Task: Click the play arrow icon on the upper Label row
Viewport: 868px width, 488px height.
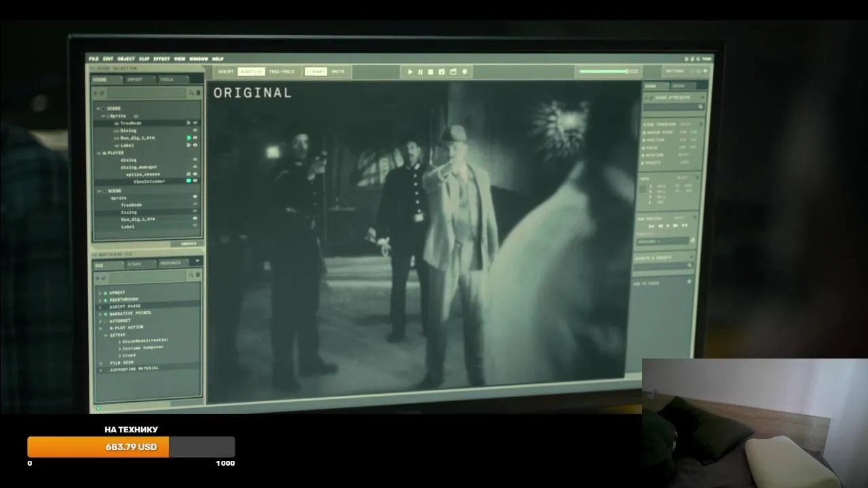Action: (x=189, y=145)
